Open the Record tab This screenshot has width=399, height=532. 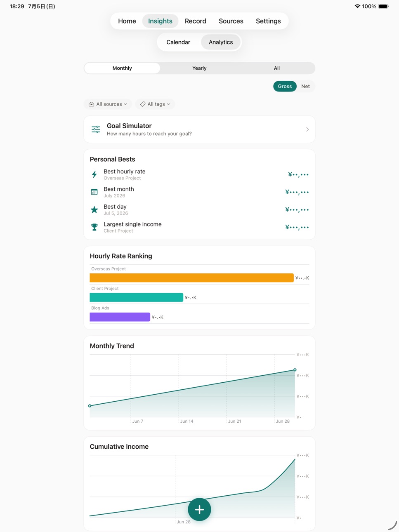point(196,21)
